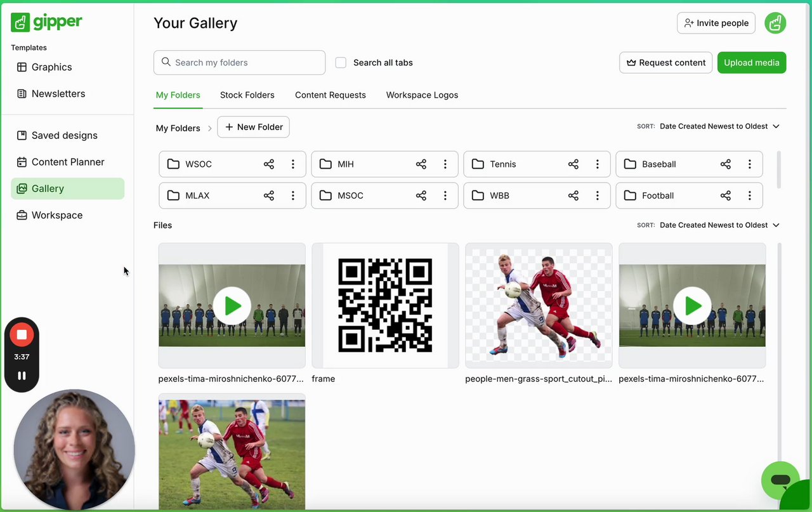Share the WBB folder
The height and width of the screenshot is (512, 812).
(x=573, y=196)
